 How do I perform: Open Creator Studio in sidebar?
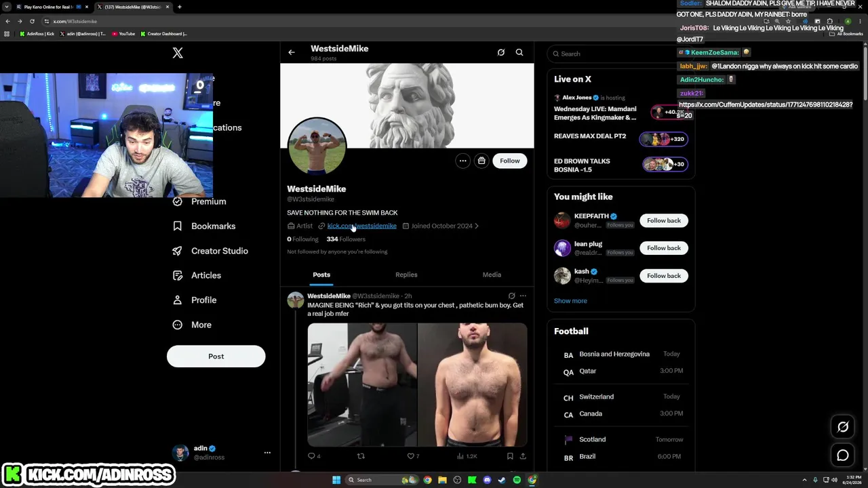click(210, 251)
